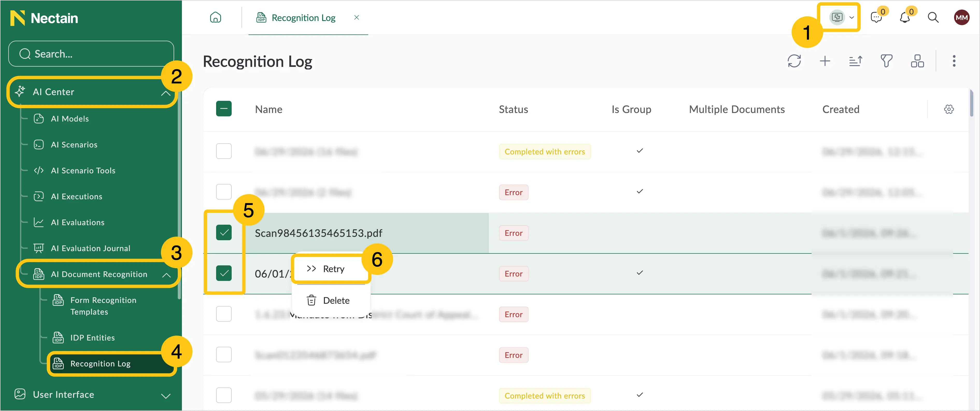Sort by the Is Group column header
Image resolution: width=980 pixels, height=411 pixels.
click(631, 110)
